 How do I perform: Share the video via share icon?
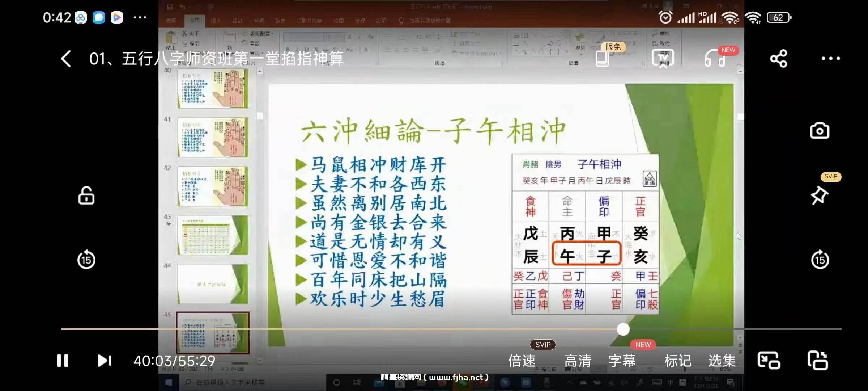778,59
